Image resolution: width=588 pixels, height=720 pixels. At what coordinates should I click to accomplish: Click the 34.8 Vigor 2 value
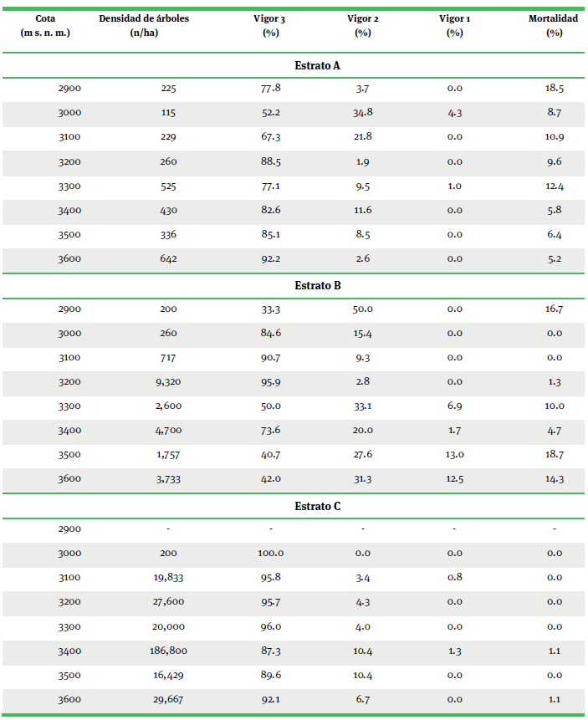click(362, 112)
